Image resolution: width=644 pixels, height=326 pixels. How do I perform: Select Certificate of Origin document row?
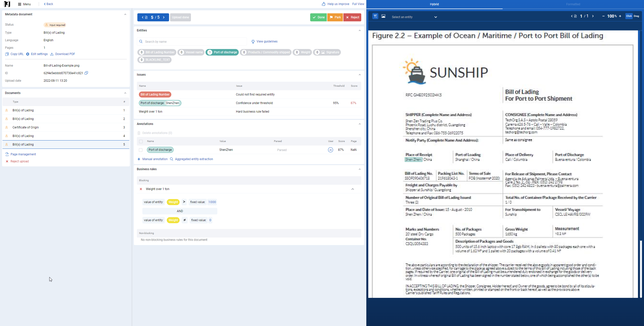(x=66, y=127)
